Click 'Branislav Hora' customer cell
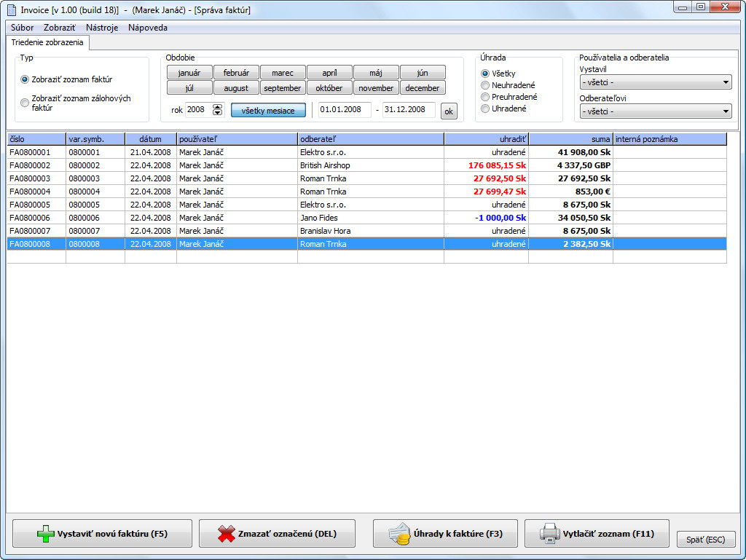746x560 pixels. tap(371, 231)
